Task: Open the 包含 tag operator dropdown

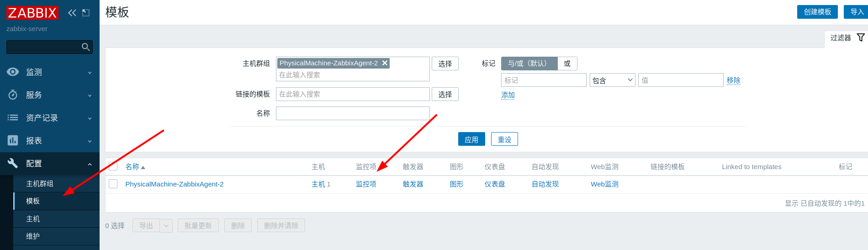Action: [x=613, y=80]
